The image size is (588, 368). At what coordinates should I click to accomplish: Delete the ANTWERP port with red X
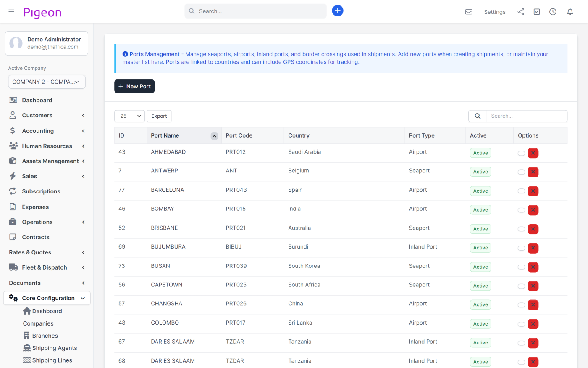coord(533,172)
